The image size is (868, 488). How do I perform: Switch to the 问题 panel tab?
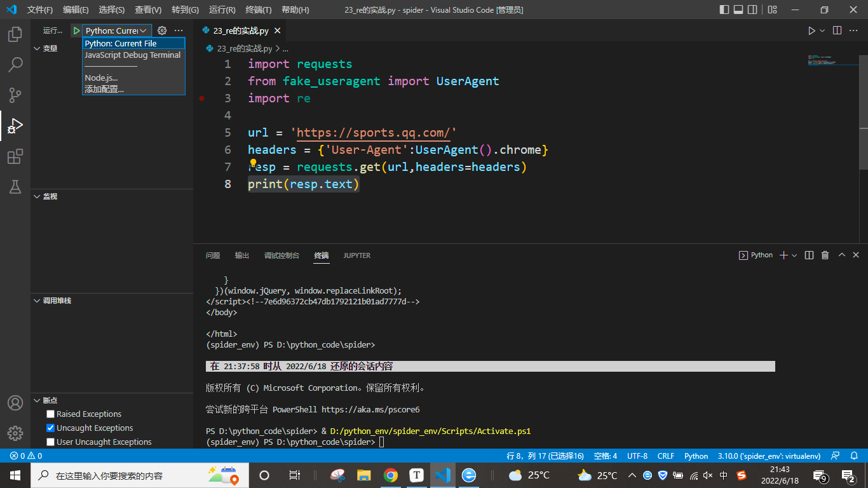pyautogui.click(x=213, y=255)
